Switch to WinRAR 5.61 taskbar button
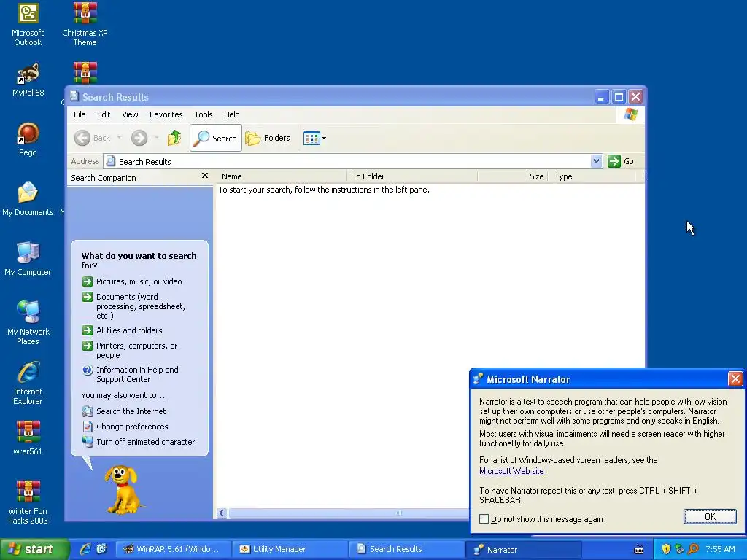This screenshot has width=747, height=560. (174, 549)
